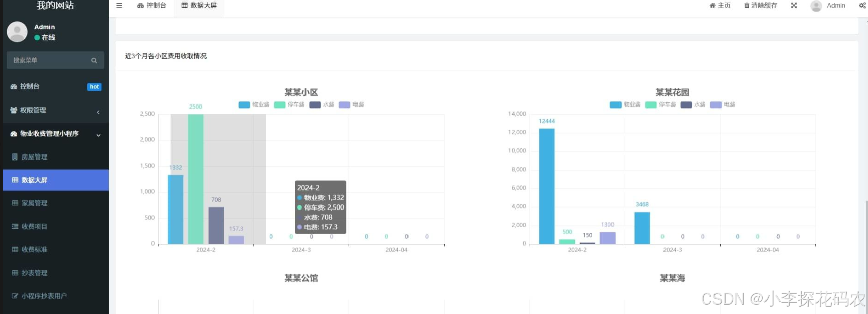This screenshot has width=868, height=314.
Task: Open 收费项目 sidebar item
Action: point(56,227)
